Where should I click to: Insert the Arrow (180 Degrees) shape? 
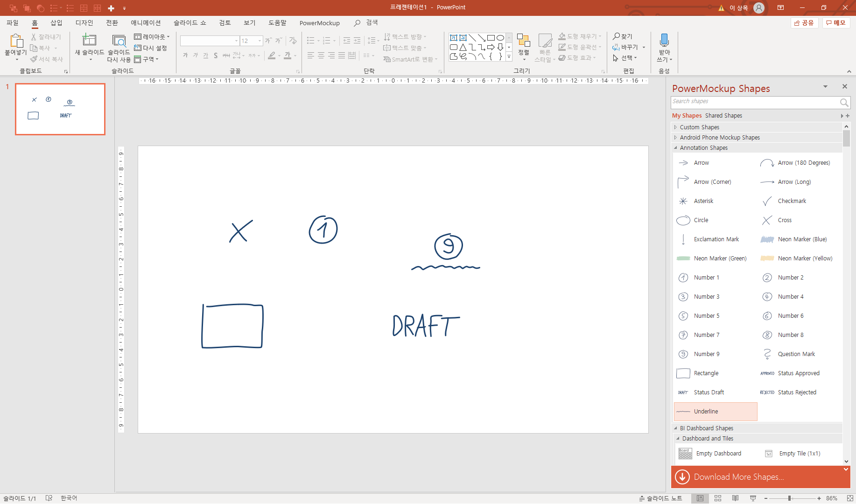click(800, 163)
